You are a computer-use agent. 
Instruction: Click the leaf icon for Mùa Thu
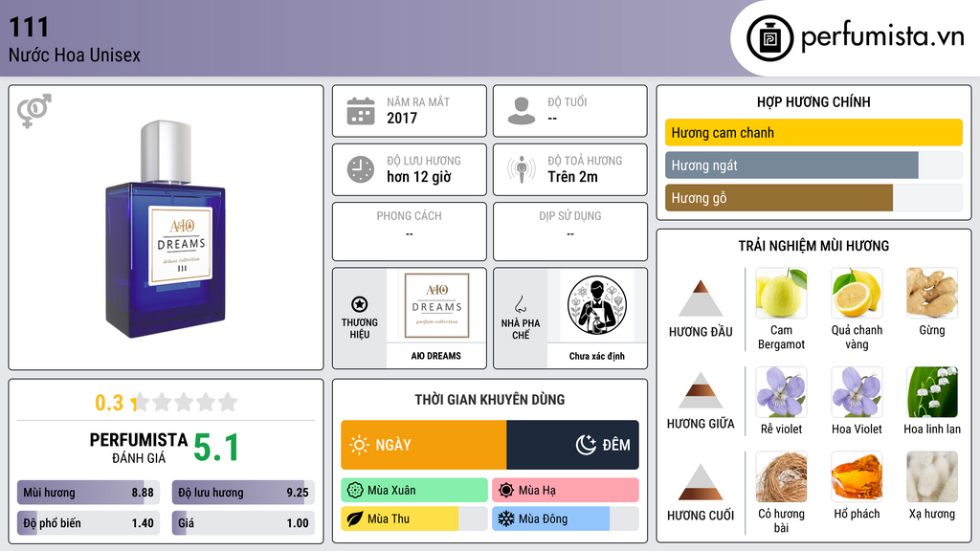pyautogui.click(x=355, y=518)
